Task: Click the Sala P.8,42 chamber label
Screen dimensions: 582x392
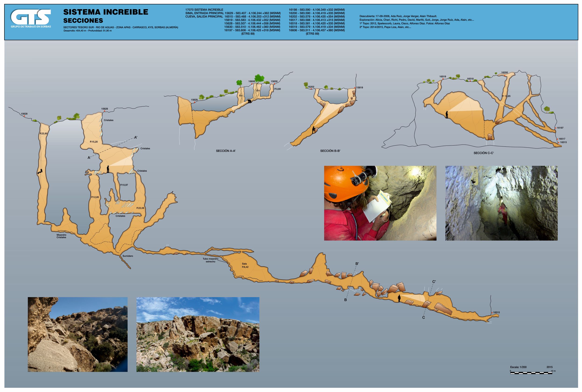Action: point(245,265)
